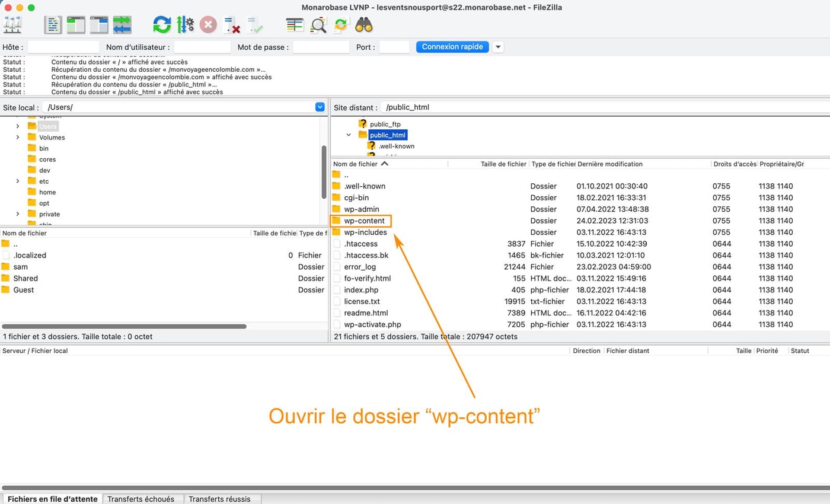This screenshot has width=830, height=504.
Task: Switch to the Transferts échoués tab
Action: pyautogui.click(x=143, y=499)
